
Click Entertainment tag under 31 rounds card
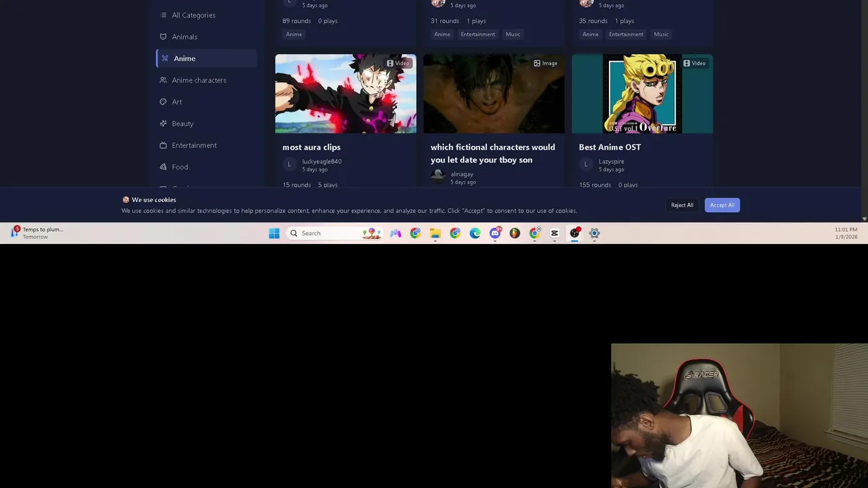478,34
